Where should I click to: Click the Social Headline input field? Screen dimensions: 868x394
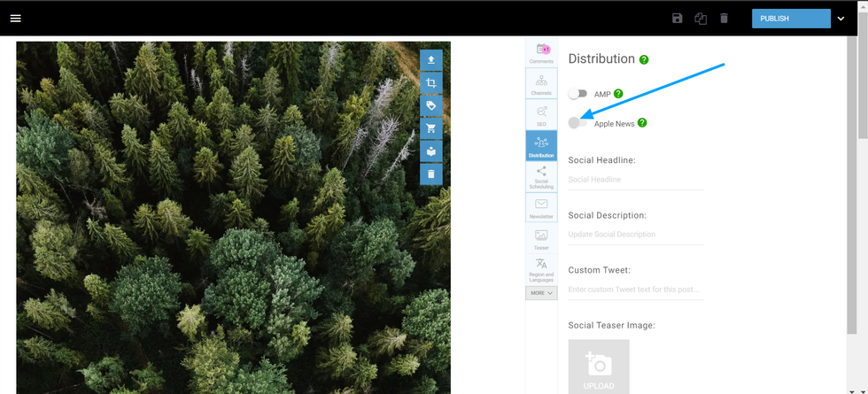click(635, 180)
